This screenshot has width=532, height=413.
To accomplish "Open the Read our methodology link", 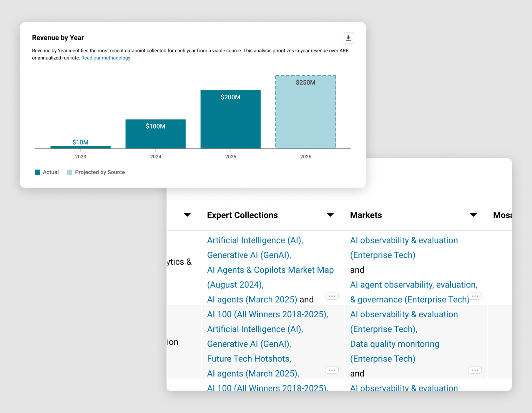I will point(106,58).
